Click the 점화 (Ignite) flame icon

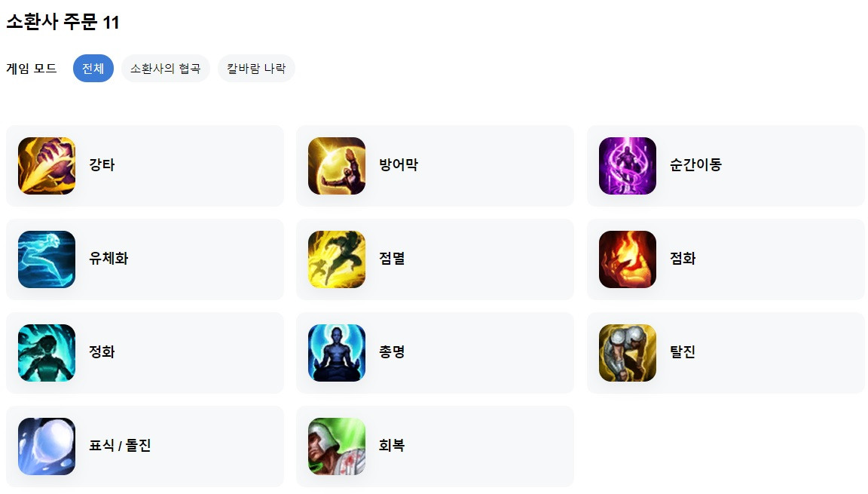[627, 259]
